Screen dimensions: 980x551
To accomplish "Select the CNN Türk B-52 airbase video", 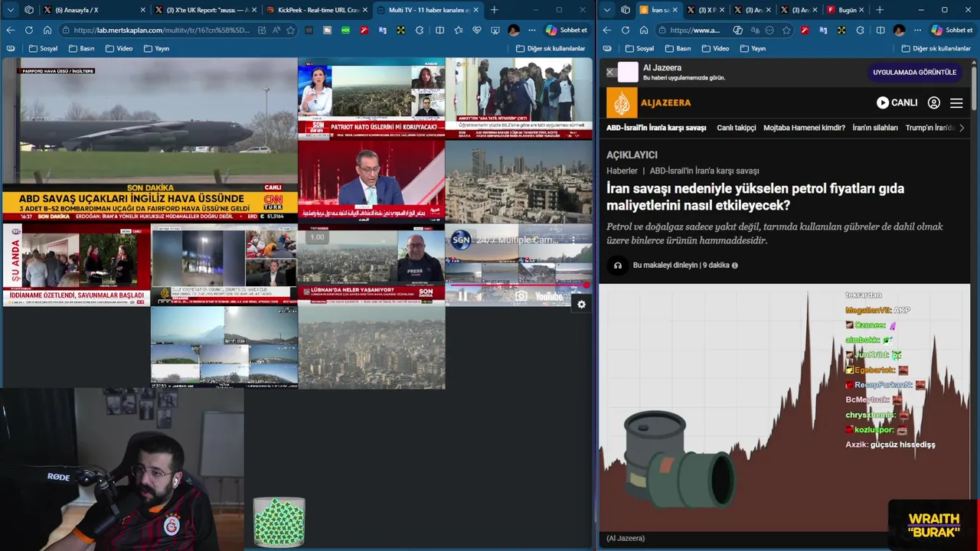I will [150, 140].
